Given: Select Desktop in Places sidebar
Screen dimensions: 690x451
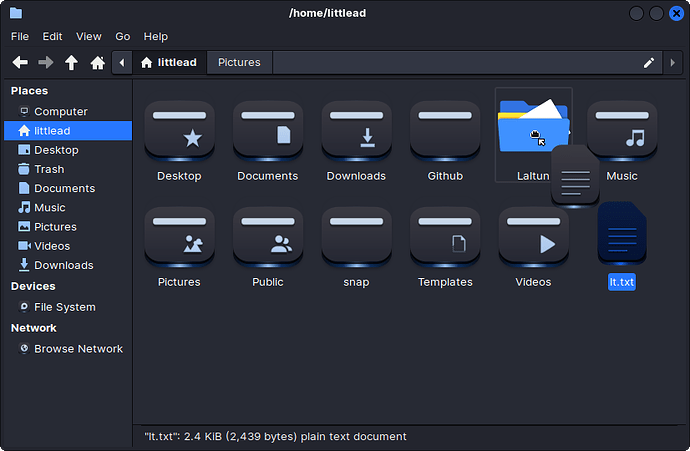Looking at the screenshot, I should point(68,150).
